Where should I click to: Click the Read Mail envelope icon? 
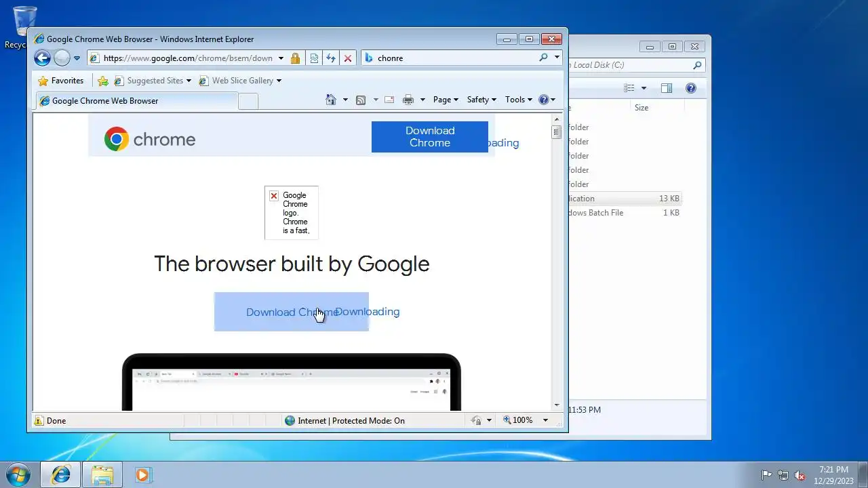pyautogui.click(x=389, y=100)
